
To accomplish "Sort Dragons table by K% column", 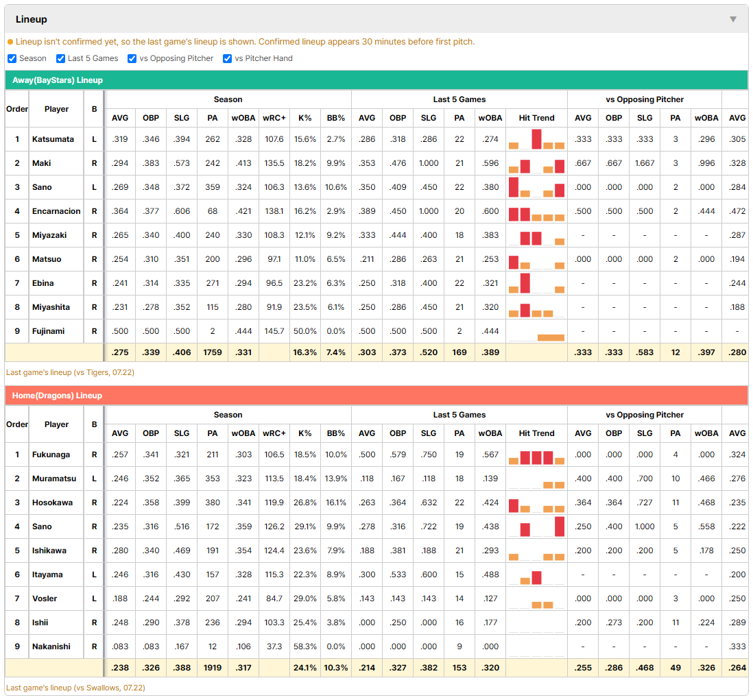I will pyautogui.click(x=305, y=433).
